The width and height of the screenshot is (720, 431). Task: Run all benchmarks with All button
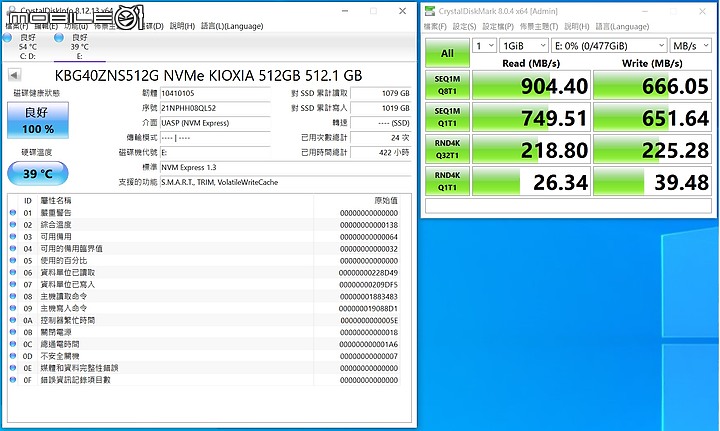click(x=447, y=53)
